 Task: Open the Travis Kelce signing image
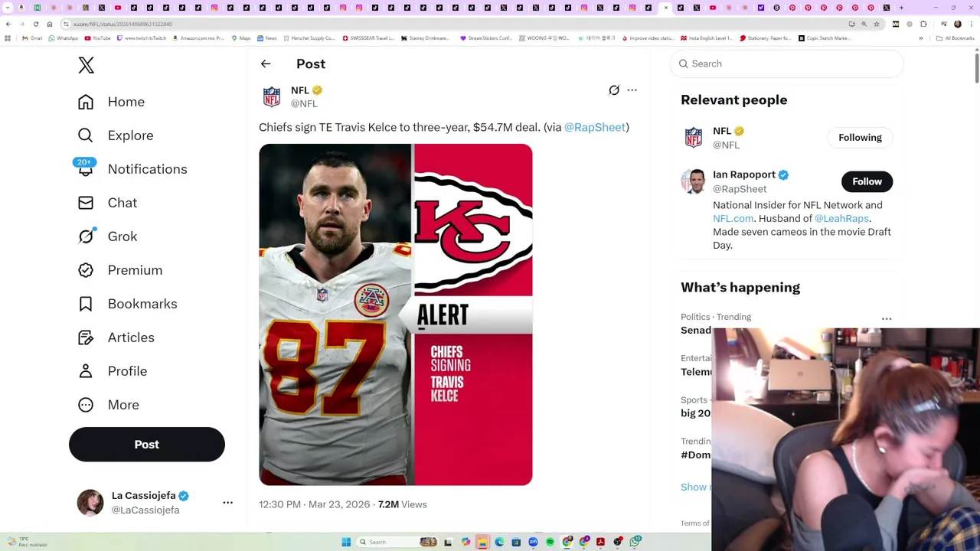click(x=396, y=315)
